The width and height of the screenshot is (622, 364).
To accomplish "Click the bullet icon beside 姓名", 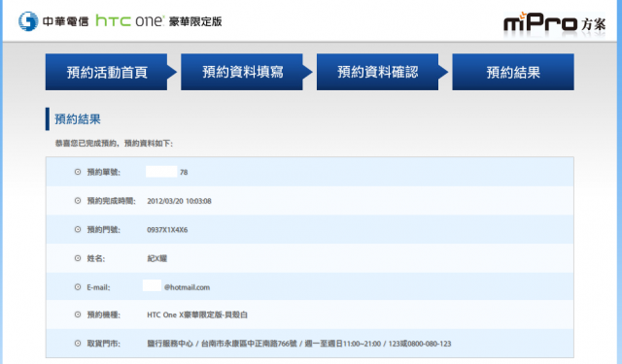I will [x=78, y=258].
